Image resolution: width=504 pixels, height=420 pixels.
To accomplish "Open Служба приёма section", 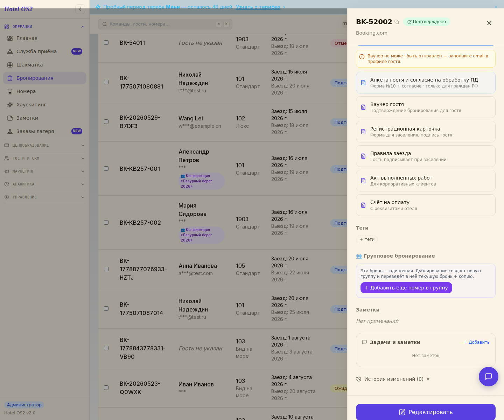I will point(44,51).
